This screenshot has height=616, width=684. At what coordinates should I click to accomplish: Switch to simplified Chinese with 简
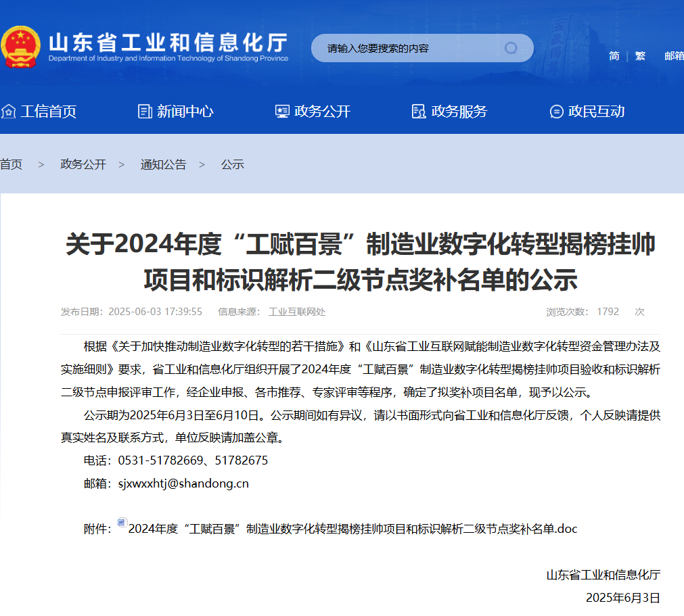[614, 56]
